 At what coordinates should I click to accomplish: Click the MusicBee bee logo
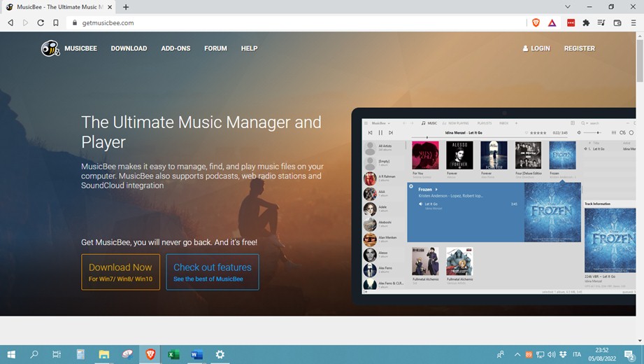pyautogui.click(x=50, y=48)
